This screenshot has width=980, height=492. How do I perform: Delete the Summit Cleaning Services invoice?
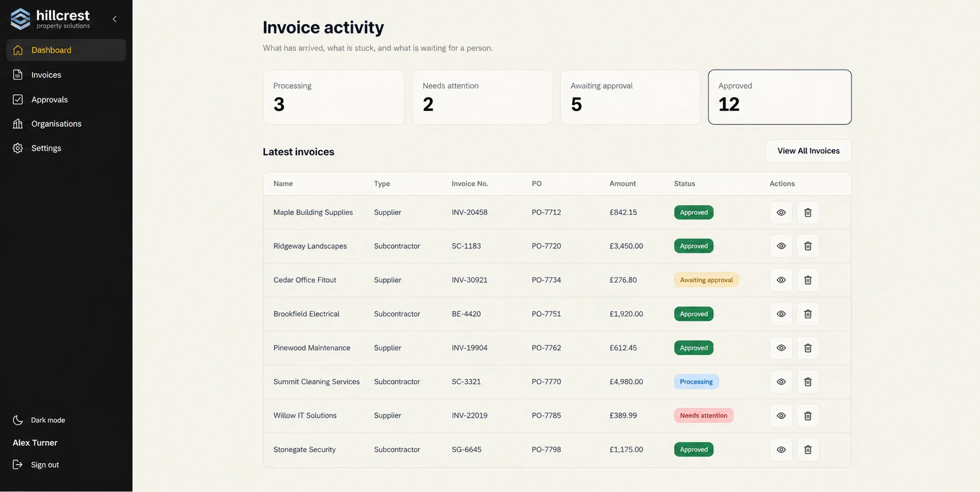point(808,382)
